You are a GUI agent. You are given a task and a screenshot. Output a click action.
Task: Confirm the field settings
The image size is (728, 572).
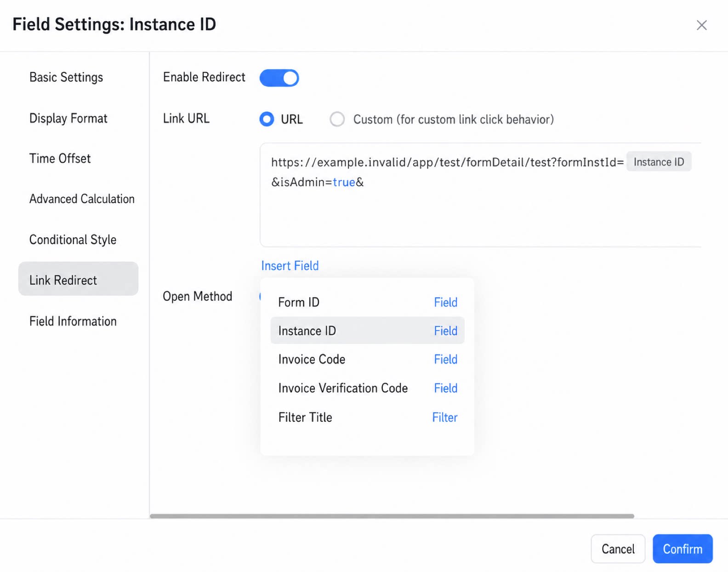point(682,549)
